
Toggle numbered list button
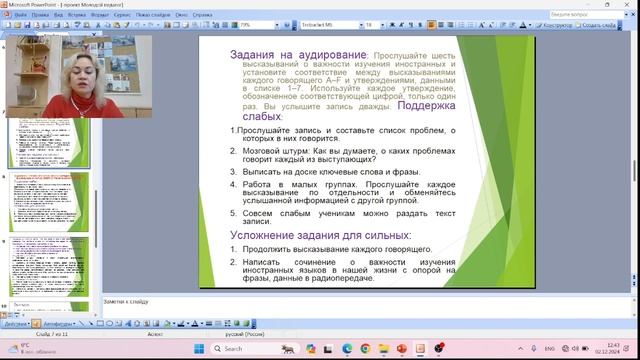461,25
